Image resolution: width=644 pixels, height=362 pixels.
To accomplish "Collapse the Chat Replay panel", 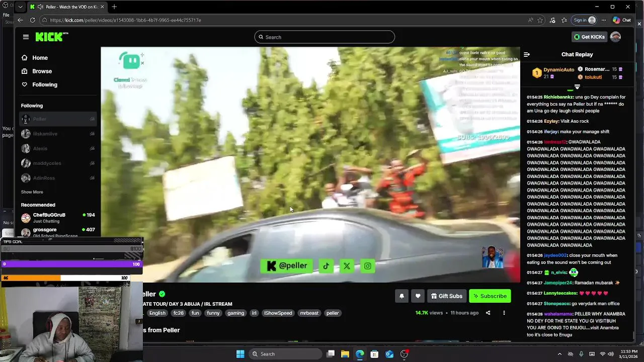I will point(527,54).
